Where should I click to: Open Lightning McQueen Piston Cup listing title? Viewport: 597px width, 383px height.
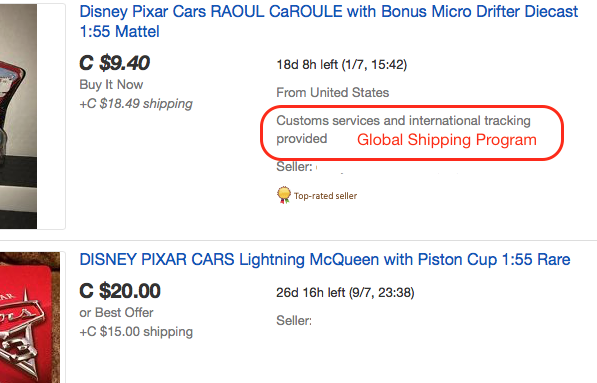click(325, 260)
